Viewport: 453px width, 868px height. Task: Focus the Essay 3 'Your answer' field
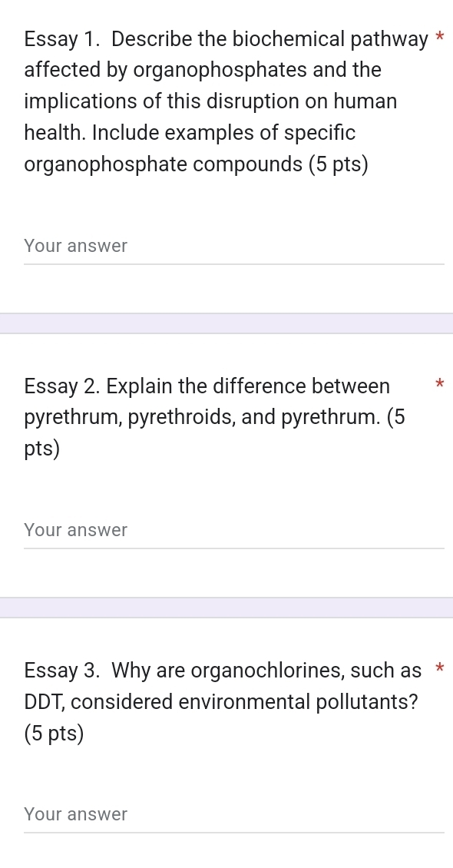click(x=234, y=814)
